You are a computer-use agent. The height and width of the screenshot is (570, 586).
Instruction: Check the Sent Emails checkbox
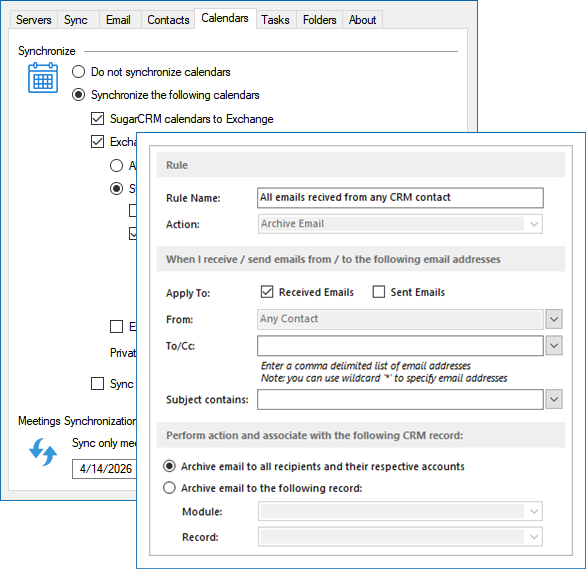(x=379, y=292)
